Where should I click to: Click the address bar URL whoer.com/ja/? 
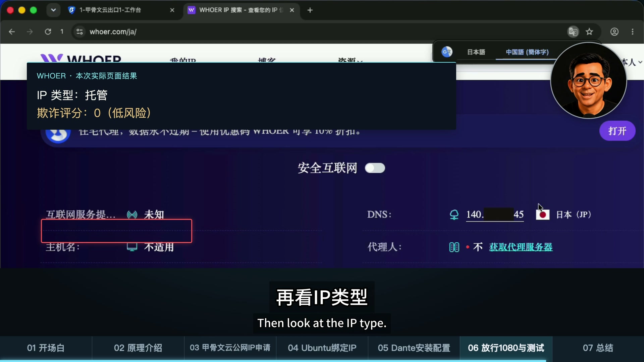pyautogui.click(x=113, y=32)
